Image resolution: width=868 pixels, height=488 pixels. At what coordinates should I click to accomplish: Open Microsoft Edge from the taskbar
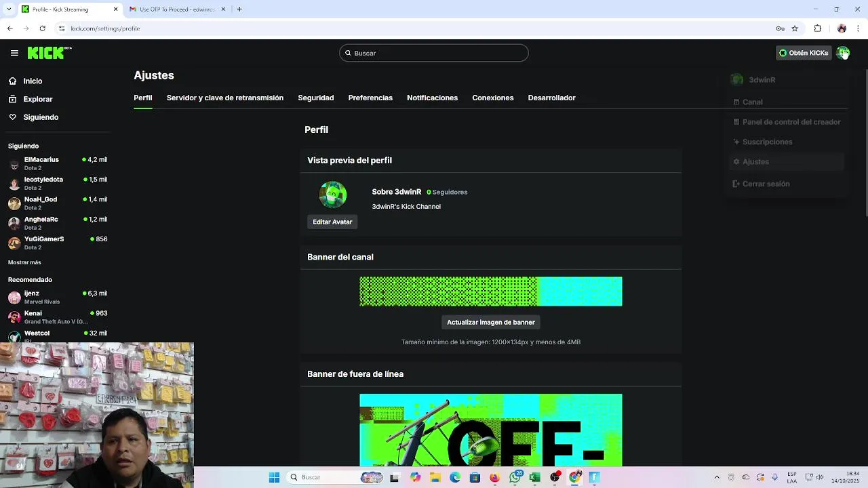click(x=455, y=477)
